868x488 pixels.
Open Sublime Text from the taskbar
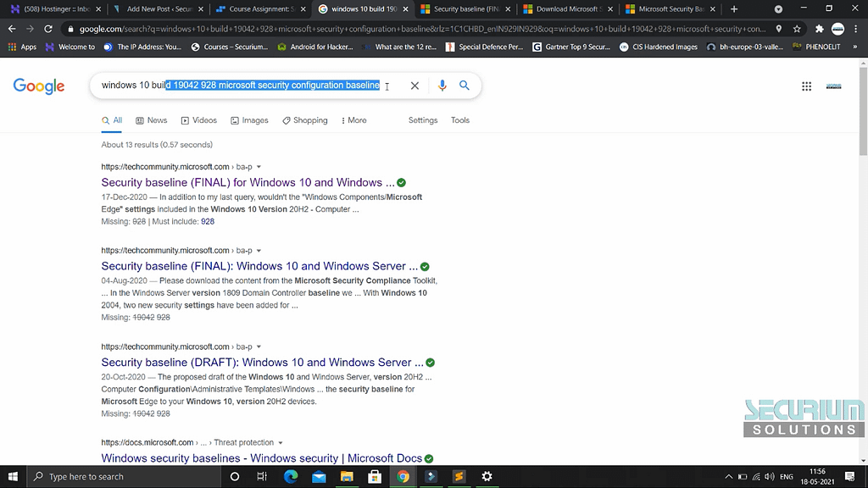pos(459,476)
